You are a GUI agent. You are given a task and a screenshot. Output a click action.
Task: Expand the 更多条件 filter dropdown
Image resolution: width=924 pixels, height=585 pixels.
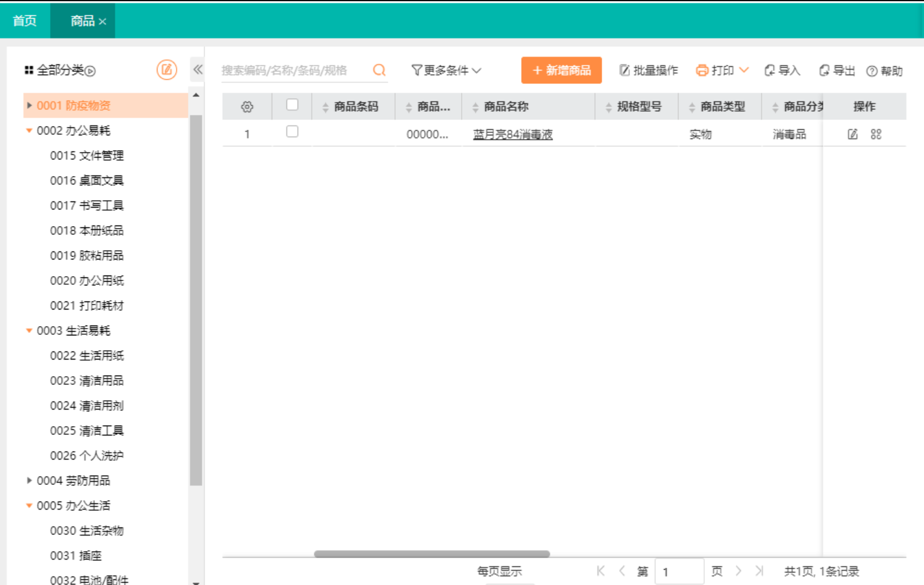pyautogui.click(x=446, y=70)
